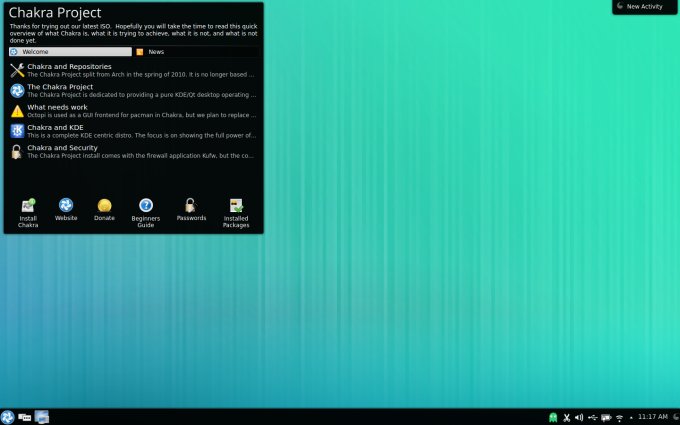
Task: Click the show desktop icon in the panel
Action: coord(42,417)
